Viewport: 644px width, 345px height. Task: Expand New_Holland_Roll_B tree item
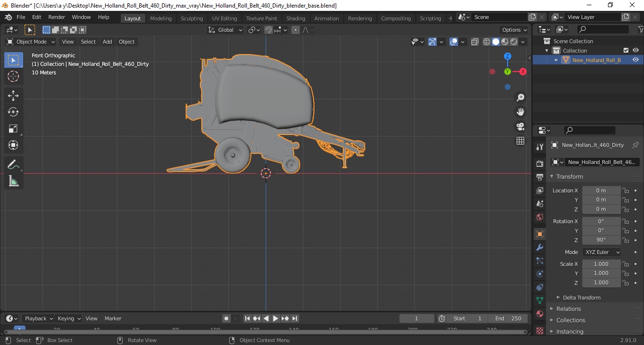pos(556,60)
